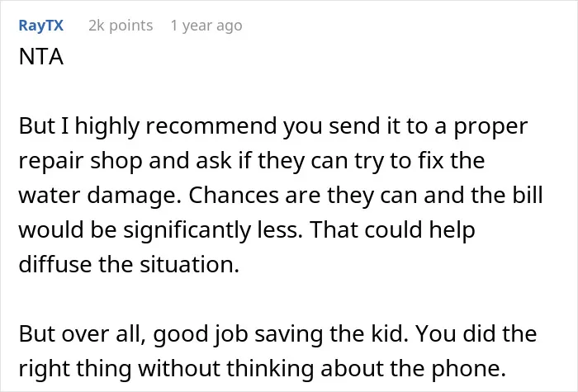
Task: Click the line 'diffuse the situation.'
Action: pos(129,264)
